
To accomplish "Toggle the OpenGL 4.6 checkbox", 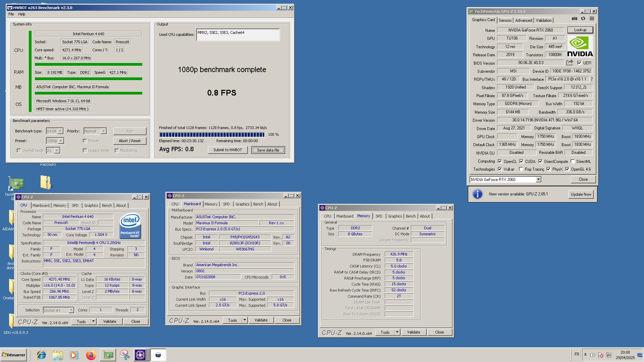I will 567,169.
